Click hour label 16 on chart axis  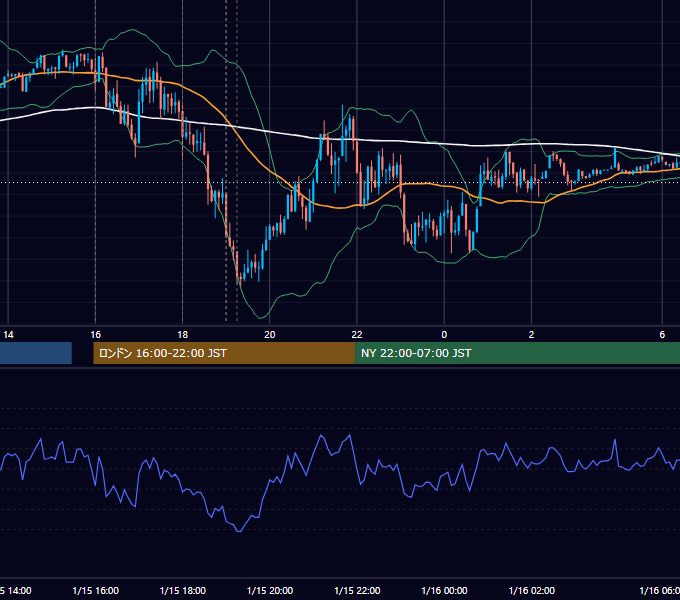coord(95,335)
